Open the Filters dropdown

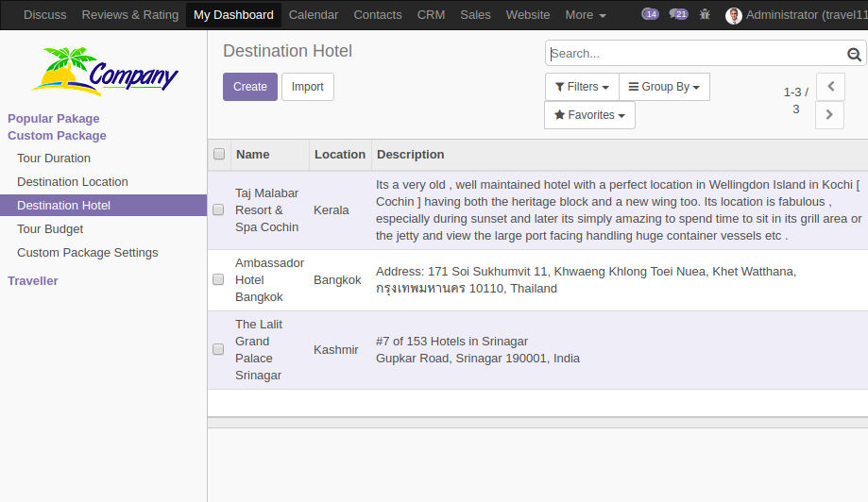point(582,87)
